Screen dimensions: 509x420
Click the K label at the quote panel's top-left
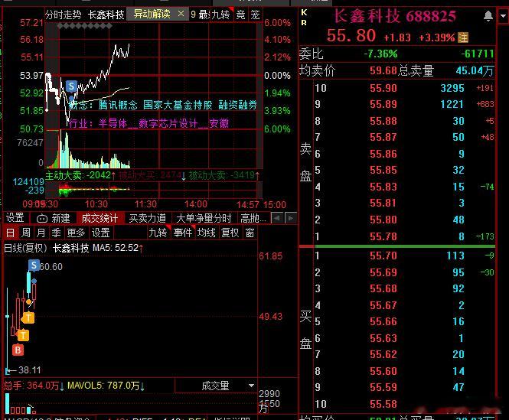304,12
